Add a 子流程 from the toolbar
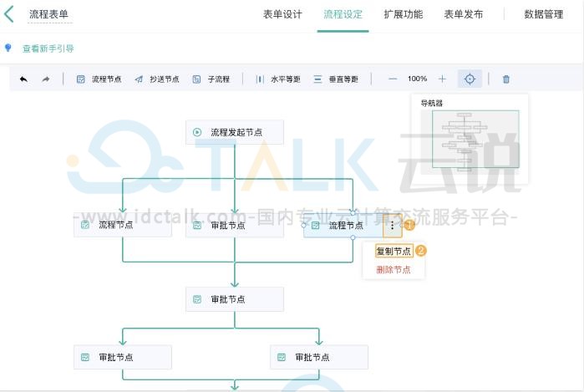584x392 pixels. 211,79
